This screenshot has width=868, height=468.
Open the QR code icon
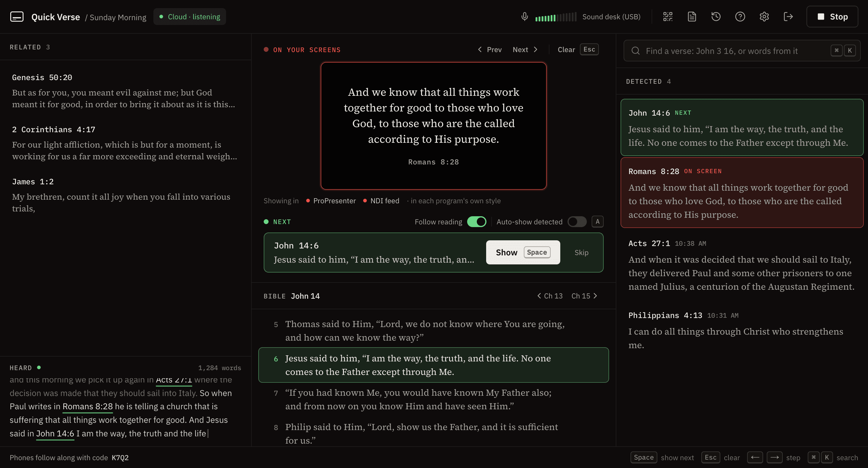(668, 17)
